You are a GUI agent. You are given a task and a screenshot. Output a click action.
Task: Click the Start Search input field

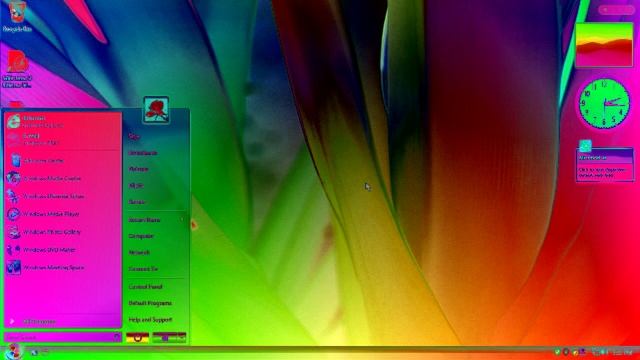(63, 338)
